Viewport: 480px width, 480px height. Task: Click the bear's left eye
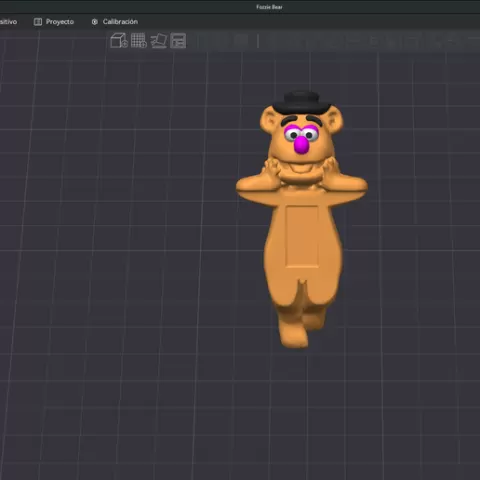coord(294,135)
